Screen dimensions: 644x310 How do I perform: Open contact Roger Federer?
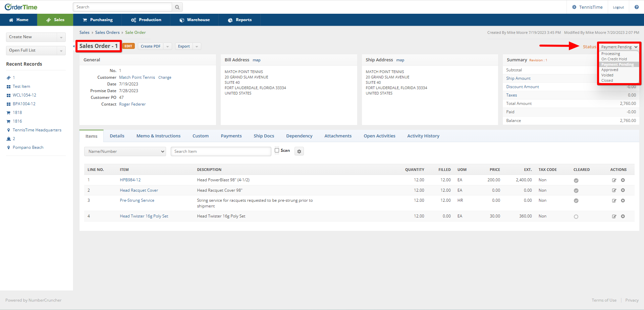(x=132, y=104)
